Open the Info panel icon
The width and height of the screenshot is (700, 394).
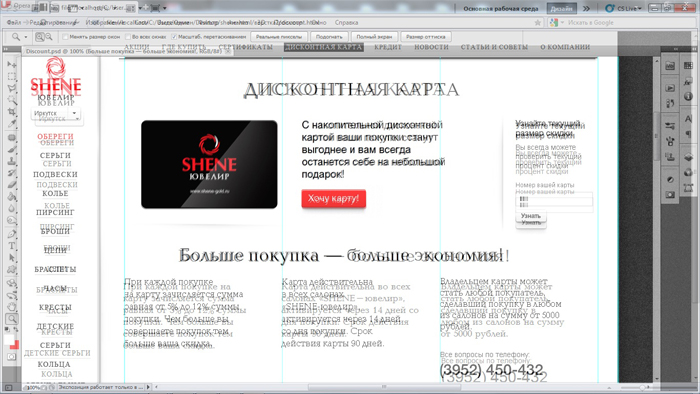click(688, 96)
